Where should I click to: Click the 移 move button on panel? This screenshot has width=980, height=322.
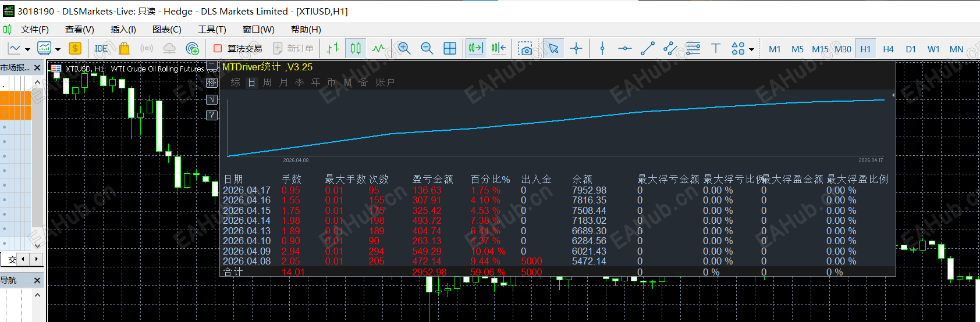click(x=212, y=83)
